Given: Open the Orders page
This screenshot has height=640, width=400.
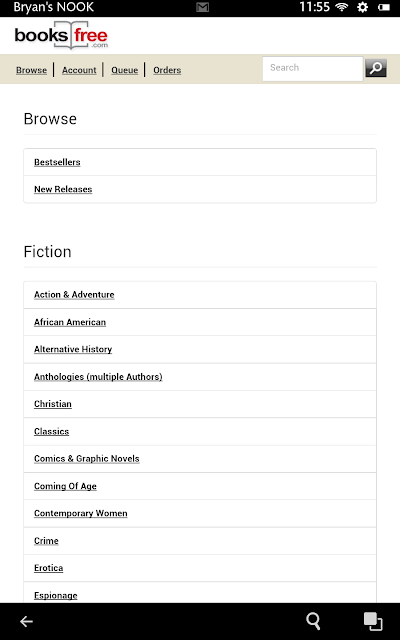Looking at the screenshot, I should point(167,70).
